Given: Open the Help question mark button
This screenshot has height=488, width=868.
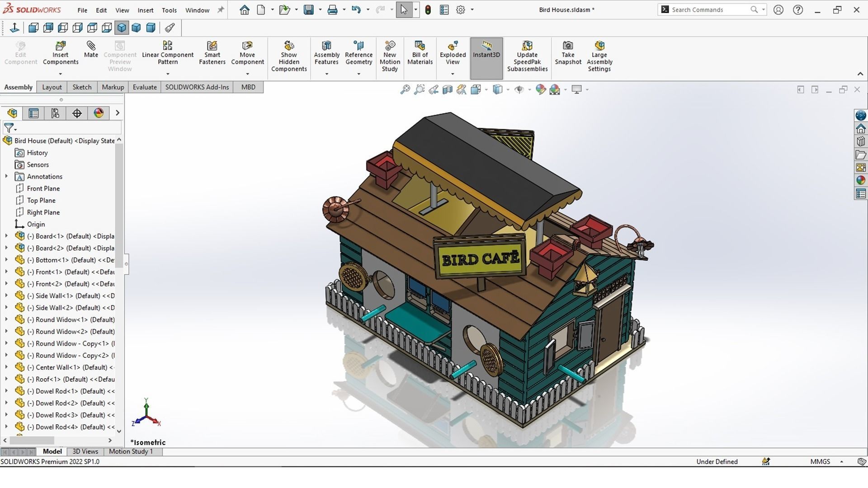Looking at the screenshot, I should tap(798, 9).
